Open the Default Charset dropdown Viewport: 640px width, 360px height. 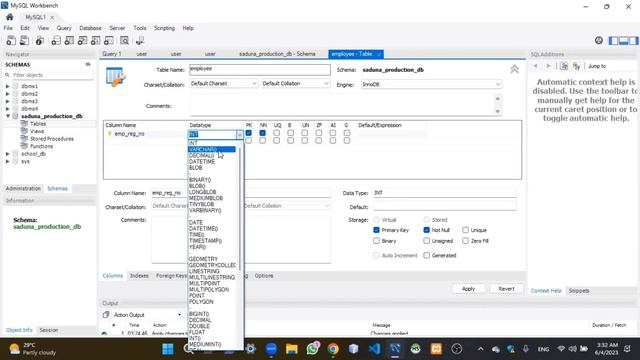click(x=224, y=83)
